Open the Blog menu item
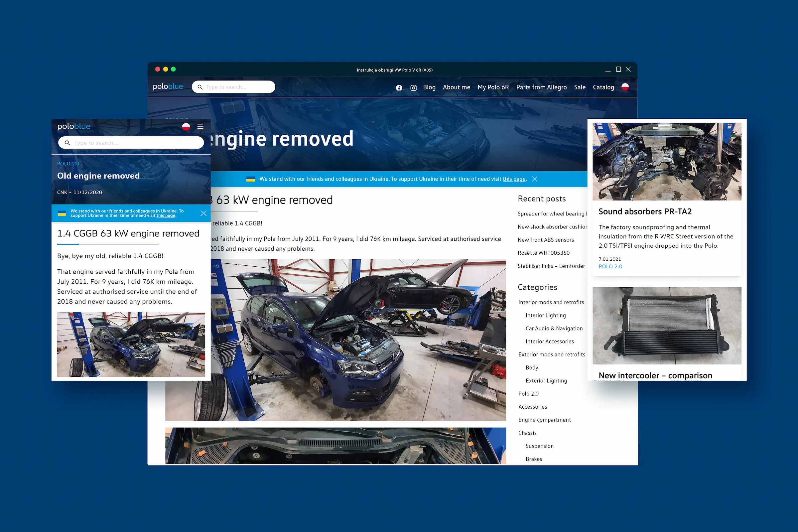This screenshot has height=532, width=798. click(x=429, y=87)
